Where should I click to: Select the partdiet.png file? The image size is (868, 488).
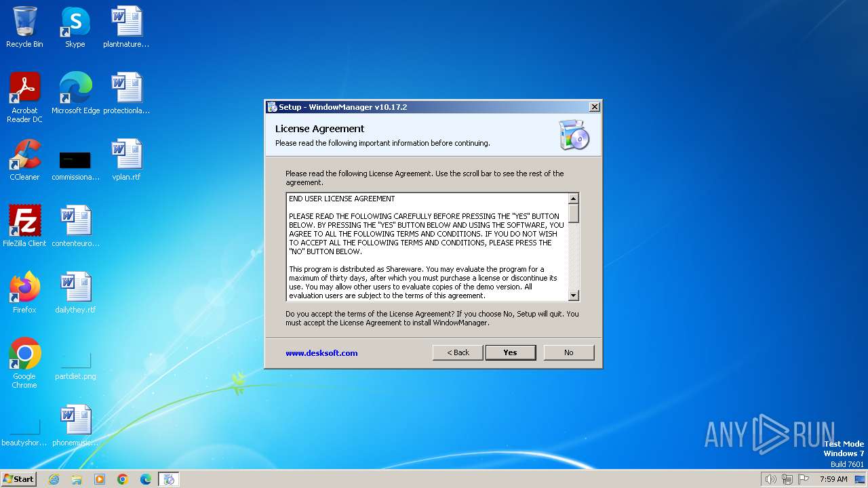point(75,365)
